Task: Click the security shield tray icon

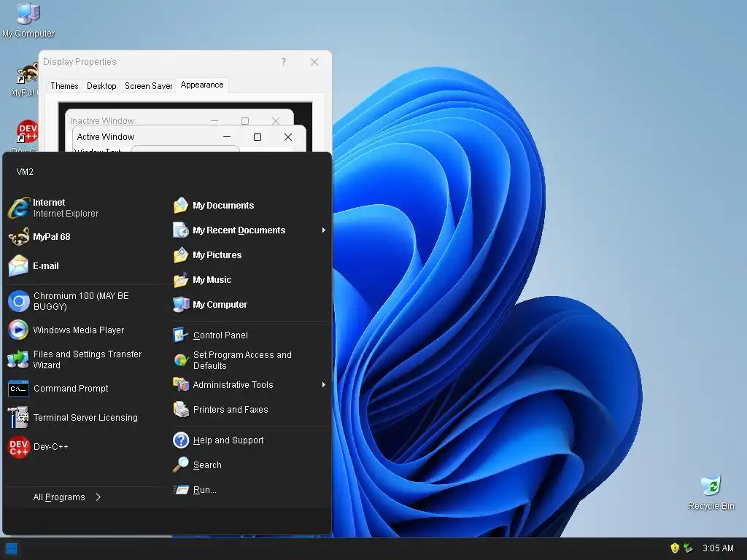Action: pyautogui.click(x=674, y=548)
